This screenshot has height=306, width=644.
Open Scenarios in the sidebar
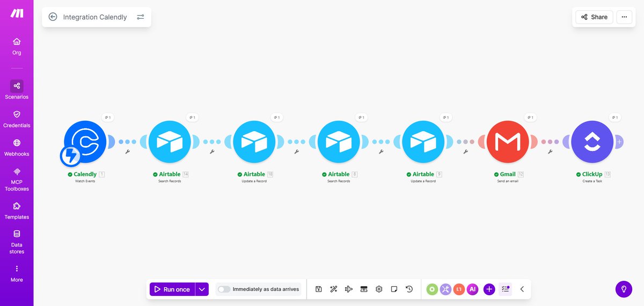pyautogui.click(x=17, y=90)
